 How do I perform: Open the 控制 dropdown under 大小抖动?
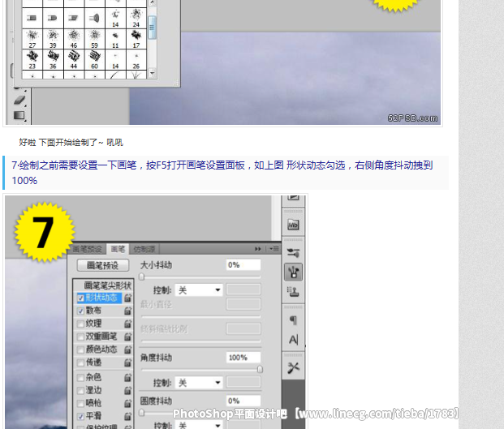(200, 290)
